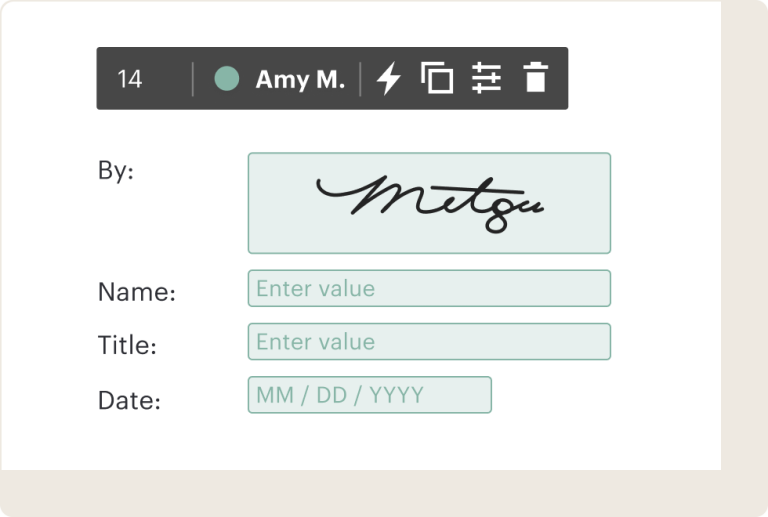Screen dimensions: 768x517
Task: Click the By: label text
Action: (x=116, y=171)
